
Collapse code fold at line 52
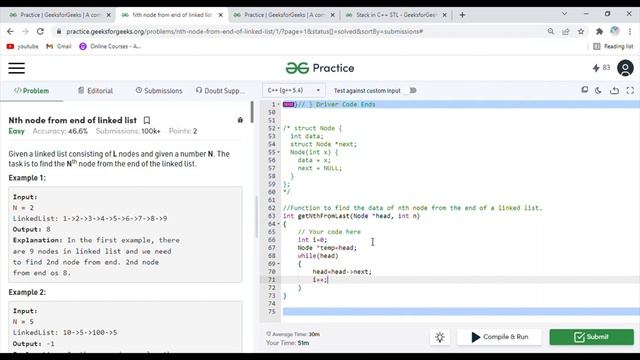click(279, 128)
